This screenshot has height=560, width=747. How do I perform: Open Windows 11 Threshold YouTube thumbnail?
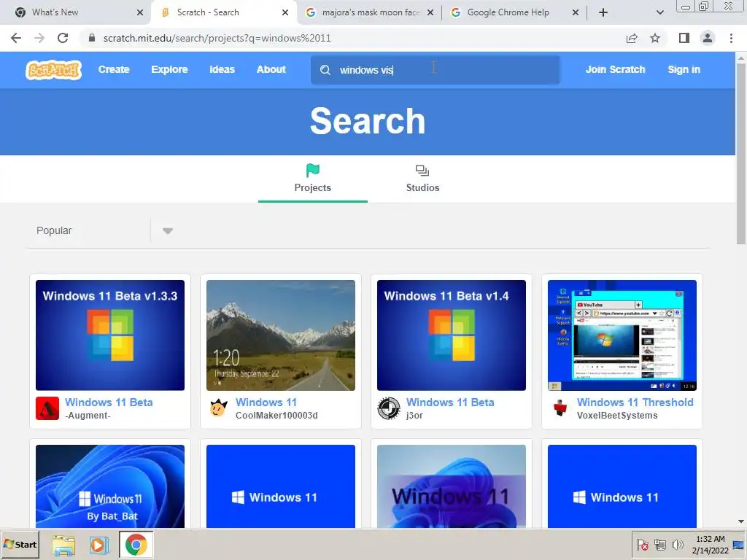tap(622, 335)
